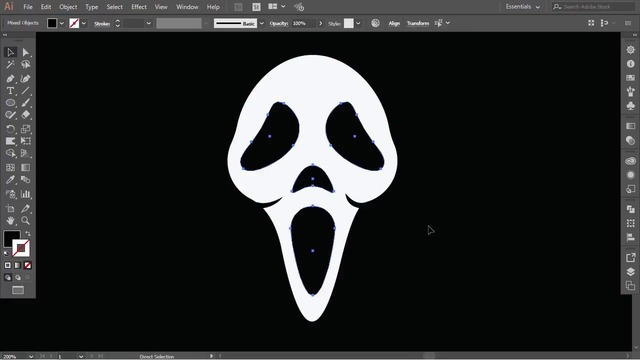Select the Shaper tool
Viewport: 640px width, 360px height.
click(x=11, y=115)
